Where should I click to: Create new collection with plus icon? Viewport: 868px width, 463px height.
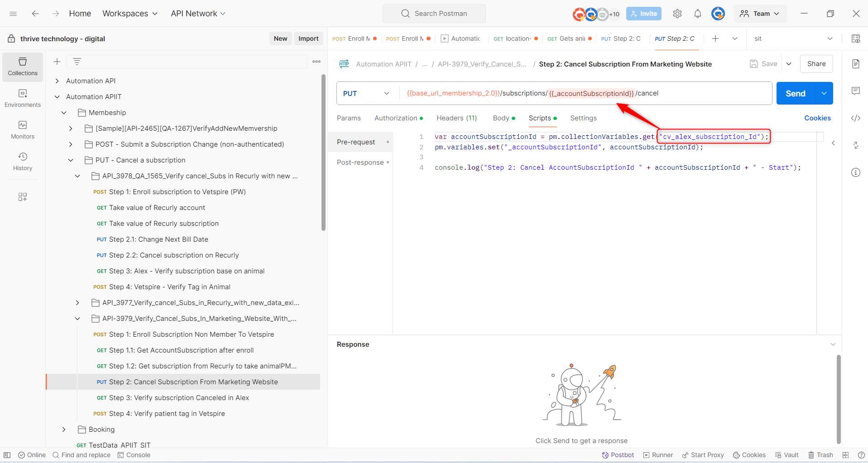pos(57,62)
